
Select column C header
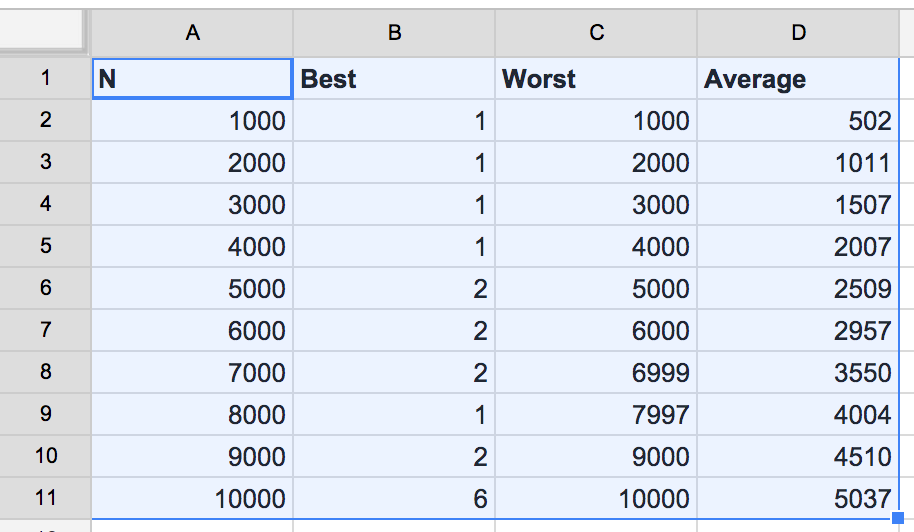click(596, 33)
